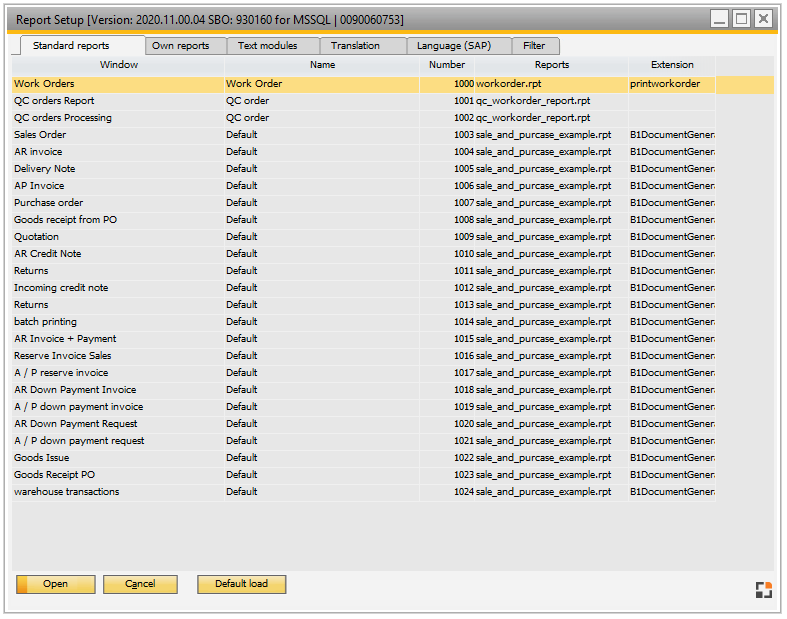
Task: Switch to the Own reports tab
Action: click(x=181, y=46)
